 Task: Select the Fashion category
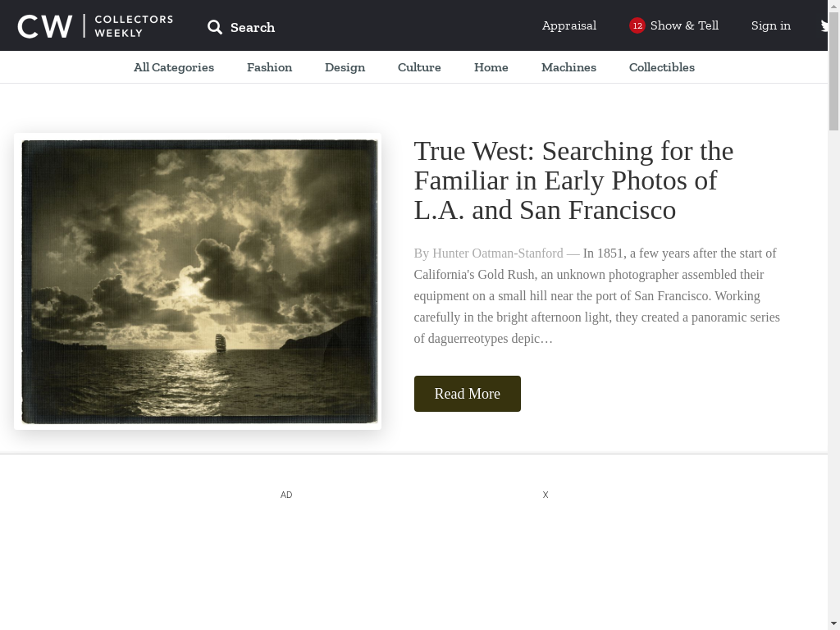[x=269, y=67]
